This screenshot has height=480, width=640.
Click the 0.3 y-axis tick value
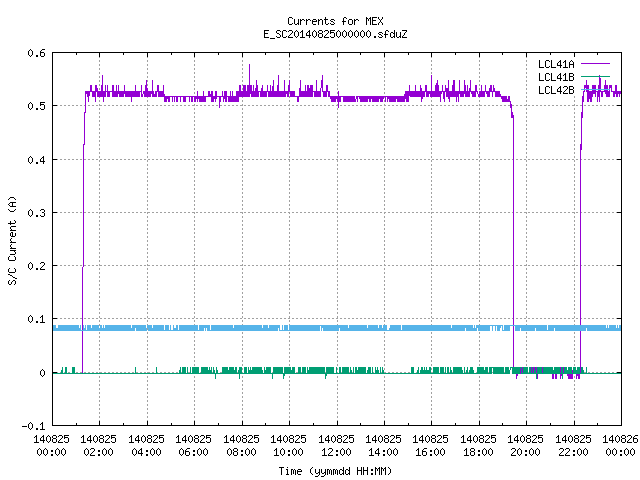(36, 213)
